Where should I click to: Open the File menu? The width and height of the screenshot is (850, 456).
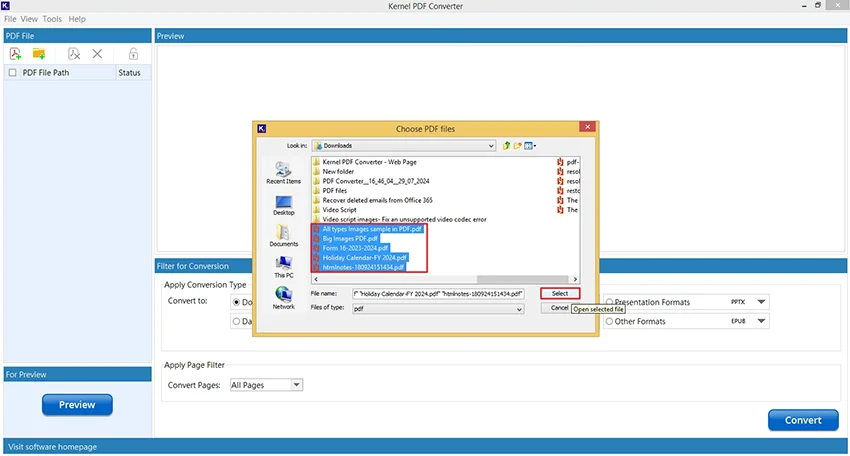click(x=10, y=19)
